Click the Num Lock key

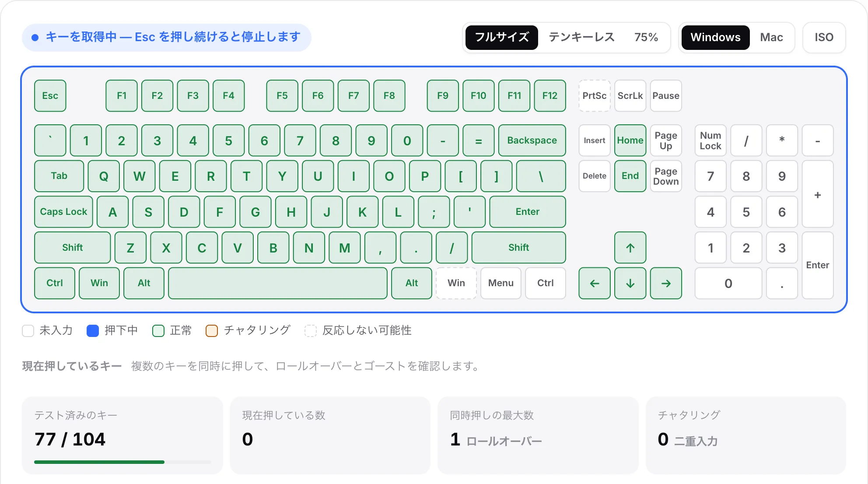click(x=710, y=140)
